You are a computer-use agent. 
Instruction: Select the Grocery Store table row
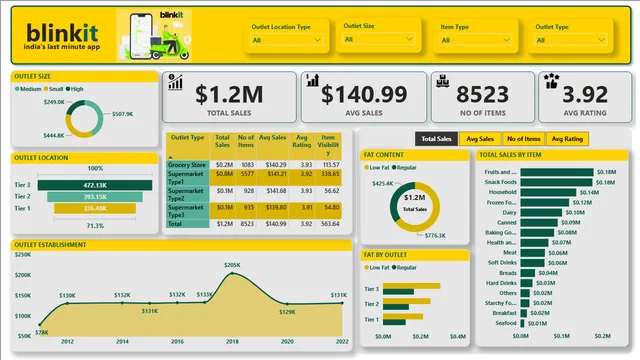254,165
